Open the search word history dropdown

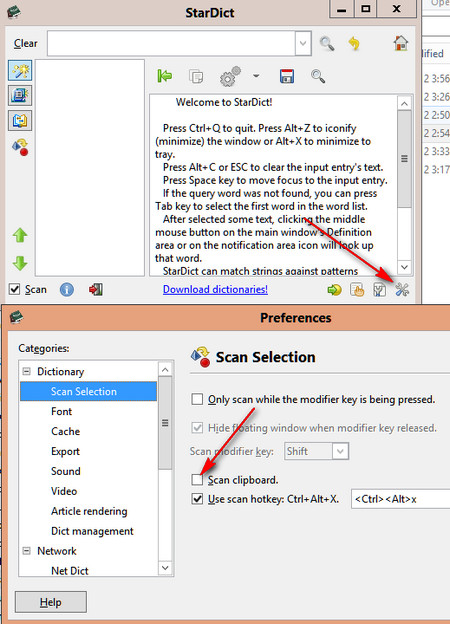(x=303, y=43)
